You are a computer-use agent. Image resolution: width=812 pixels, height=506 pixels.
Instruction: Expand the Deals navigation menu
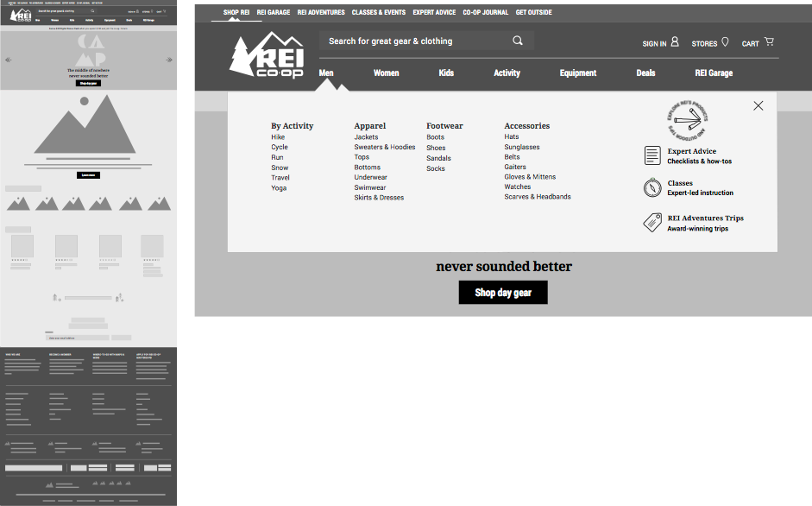(645, 73)
